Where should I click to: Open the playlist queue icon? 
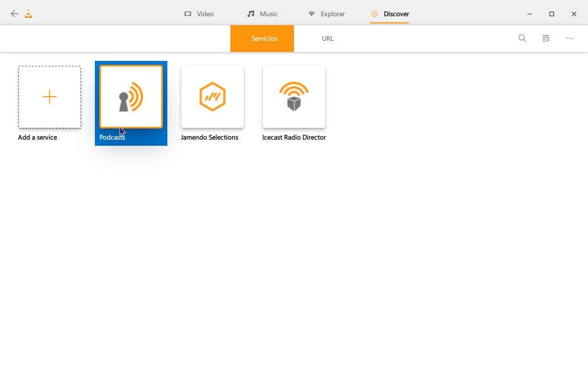pyautogui.click(x=546, y=39)
